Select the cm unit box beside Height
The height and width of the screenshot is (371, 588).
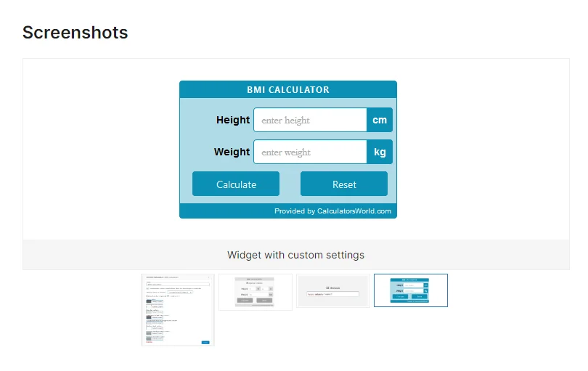click(x=380, y=120)
